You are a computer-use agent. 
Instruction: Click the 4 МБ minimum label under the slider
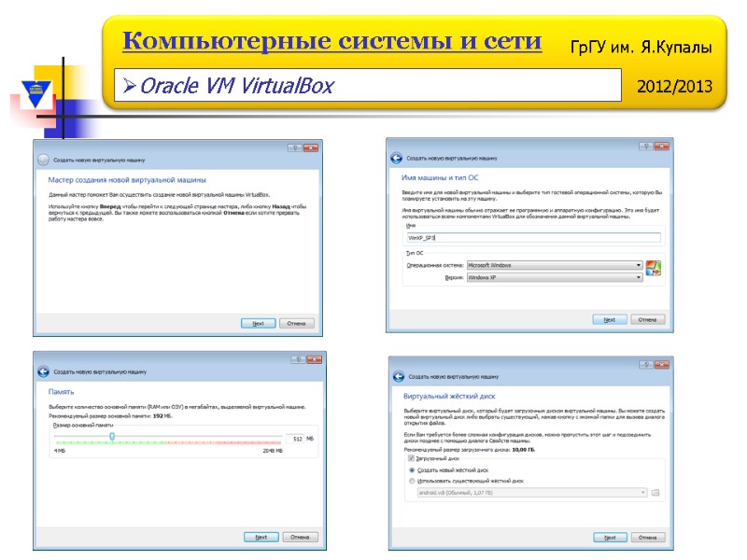point(60,451)
